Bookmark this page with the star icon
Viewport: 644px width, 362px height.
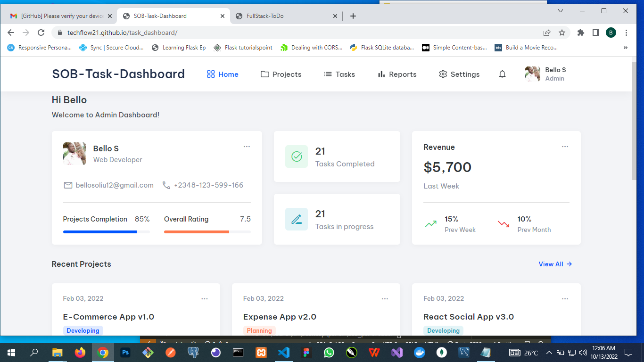click(562, 33)
